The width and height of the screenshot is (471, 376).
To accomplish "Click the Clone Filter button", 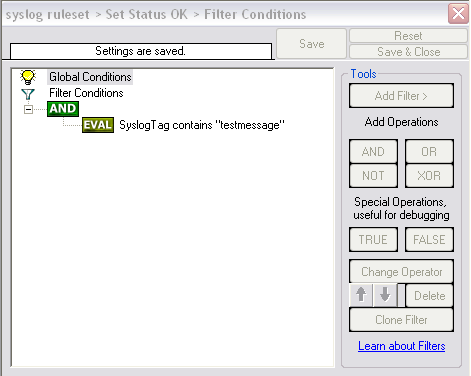I will [401, 320].
